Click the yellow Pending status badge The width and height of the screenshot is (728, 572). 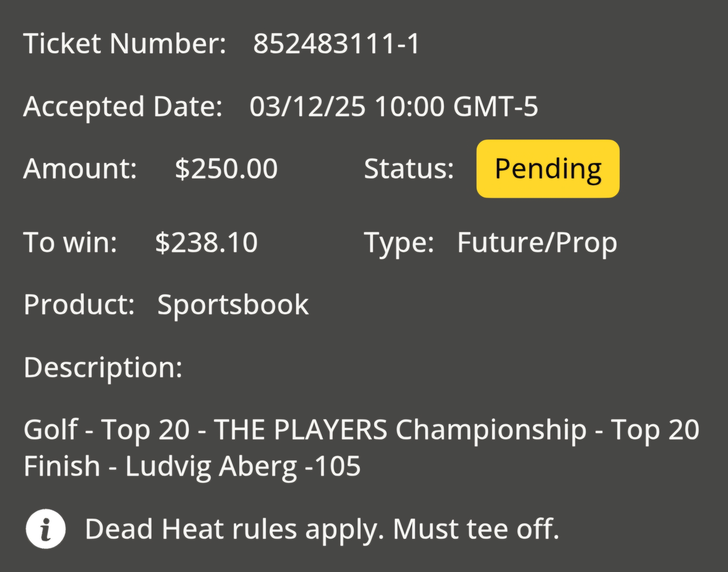[548, 168]
